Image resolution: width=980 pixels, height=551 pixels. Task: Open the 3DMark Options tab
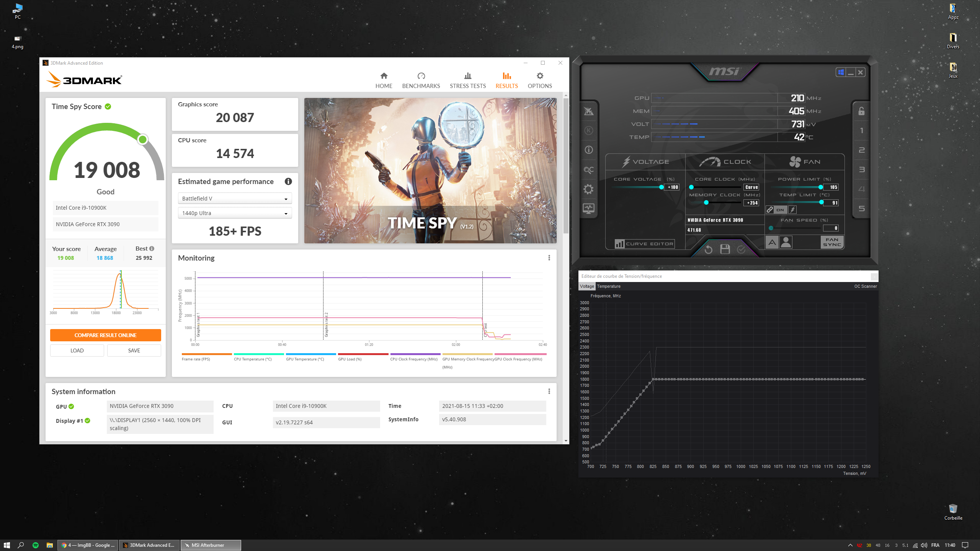540,80
